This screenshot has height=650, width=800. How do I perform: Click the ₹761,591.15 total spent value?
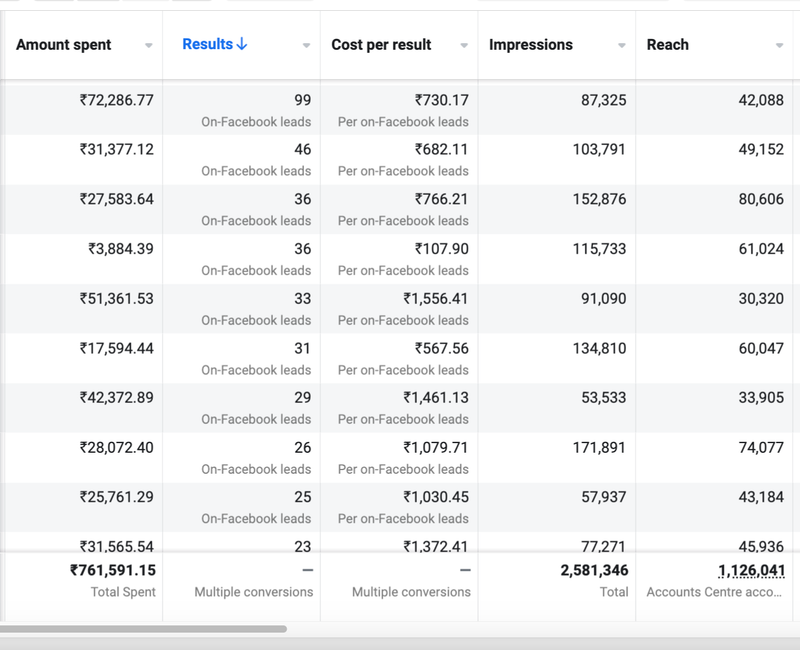tap(112, 570)
